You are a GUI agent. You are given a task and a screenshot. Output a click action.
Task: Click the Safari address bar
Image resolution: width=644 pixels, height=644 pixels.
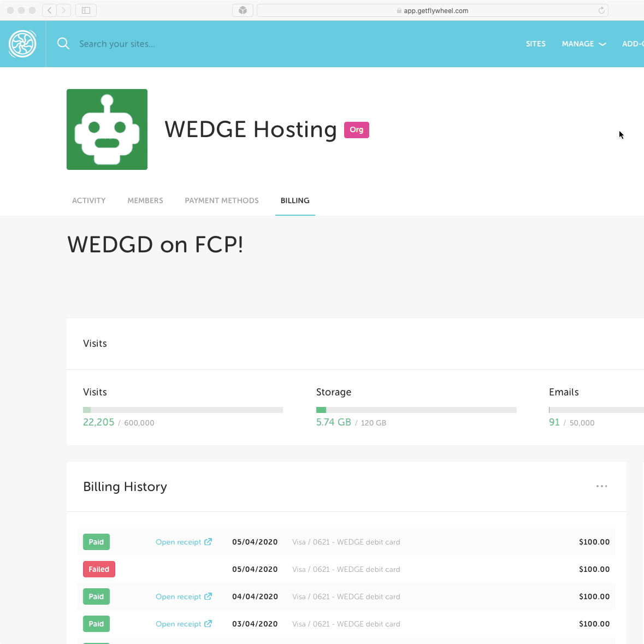[432, 10]
